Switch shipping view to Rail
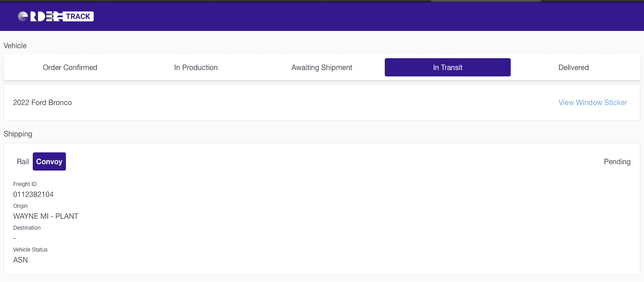644x282 pixels. (23, 161)
